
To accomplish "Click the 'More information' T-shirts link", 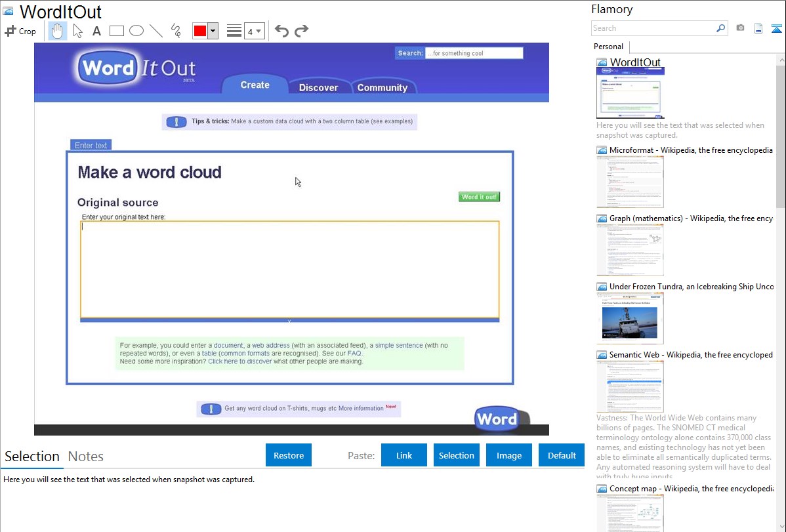I will tap(360, 409).
